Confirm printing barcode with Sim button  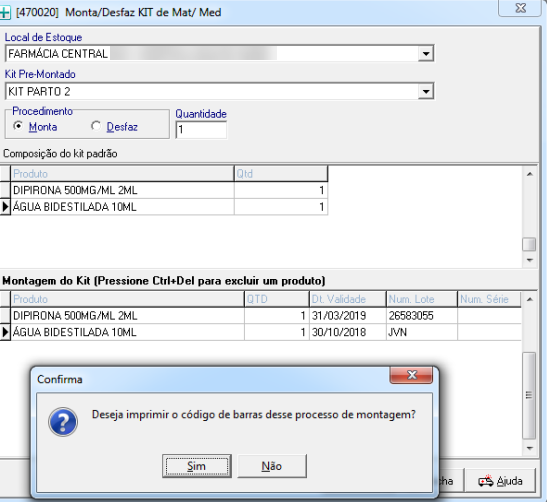pos(197,466)
